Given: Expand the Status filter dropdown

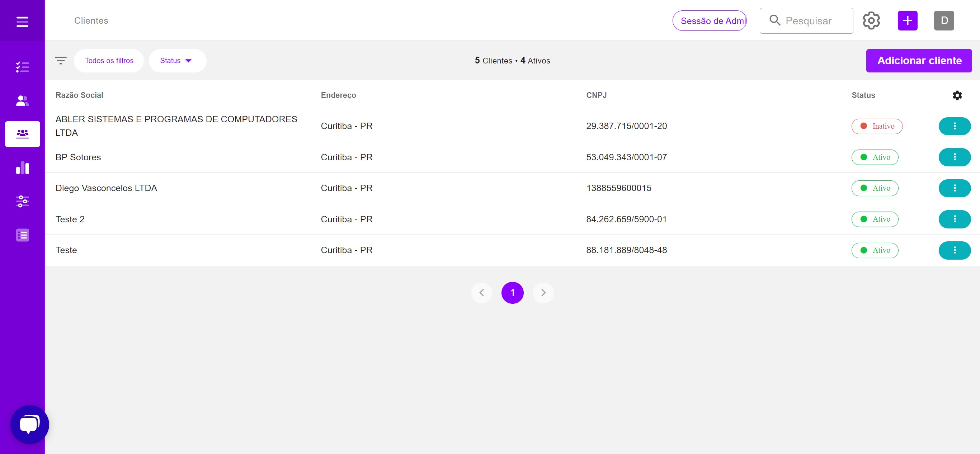Looking at the screenshot, I should click(177, 61).
